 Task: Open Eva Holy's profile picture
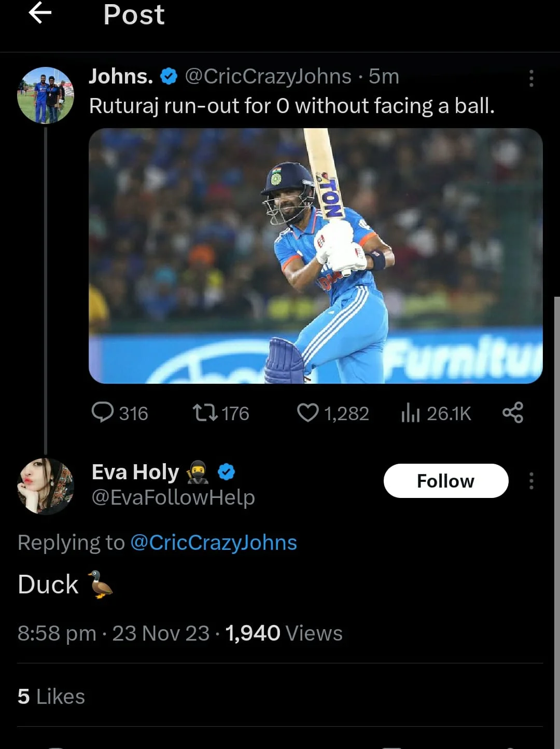pos(46,486)
